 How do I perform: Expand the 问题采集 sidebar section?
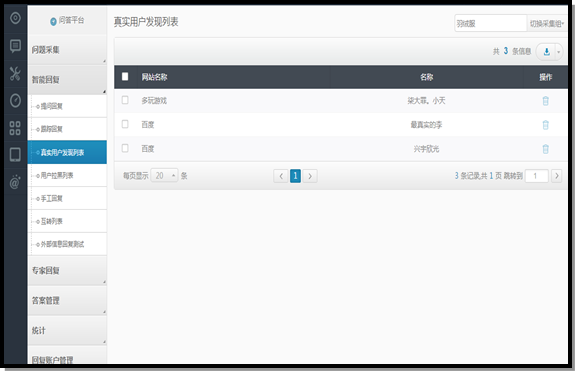[67, 50]
